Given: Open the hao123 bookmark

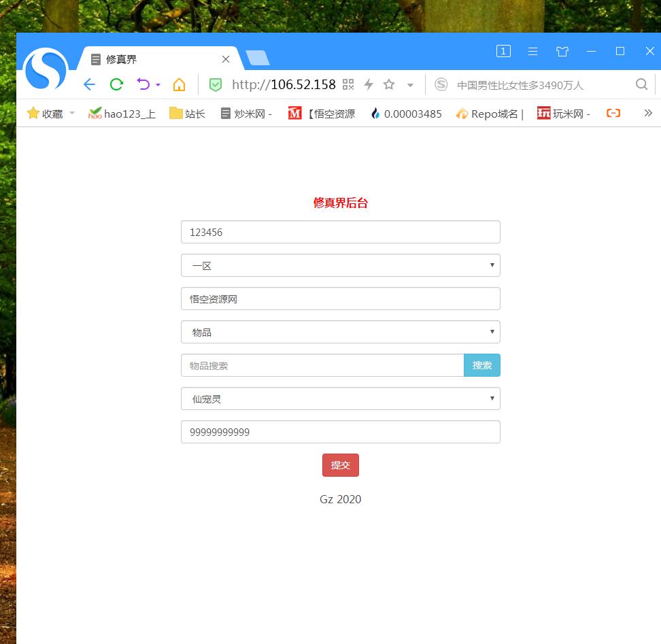Looking at the screenshot, I should coord(122,114).
